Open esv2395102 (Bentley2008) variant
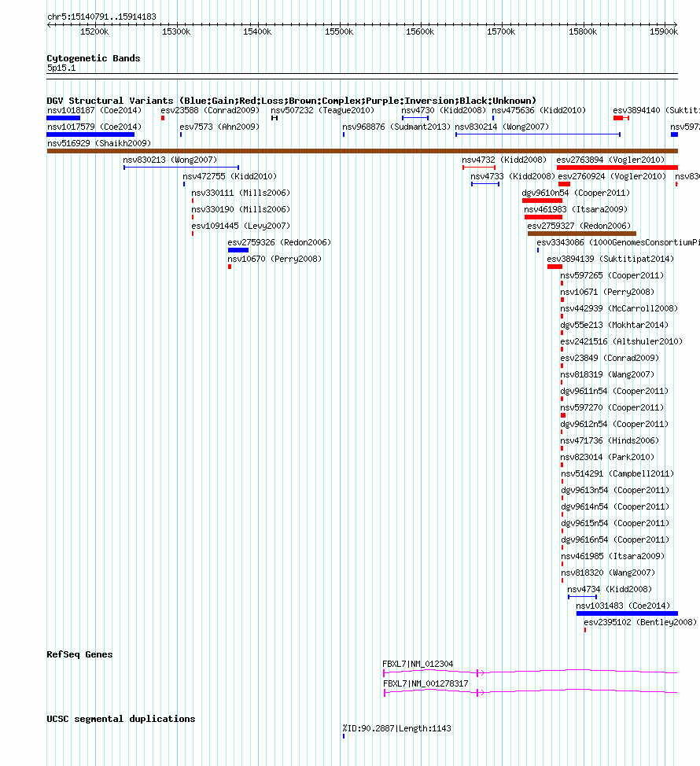The image size is (700, 766). tap(640, 623)
